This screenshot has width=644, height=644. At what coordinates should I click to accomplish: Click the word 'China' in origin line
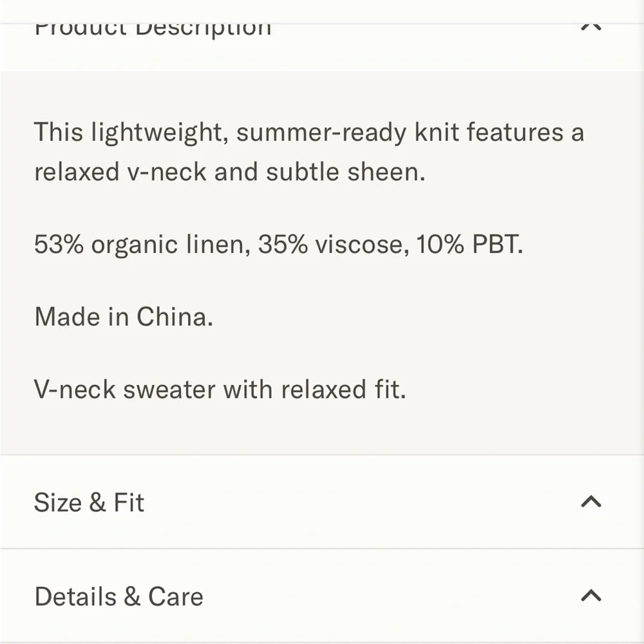(x=175, y=317)
